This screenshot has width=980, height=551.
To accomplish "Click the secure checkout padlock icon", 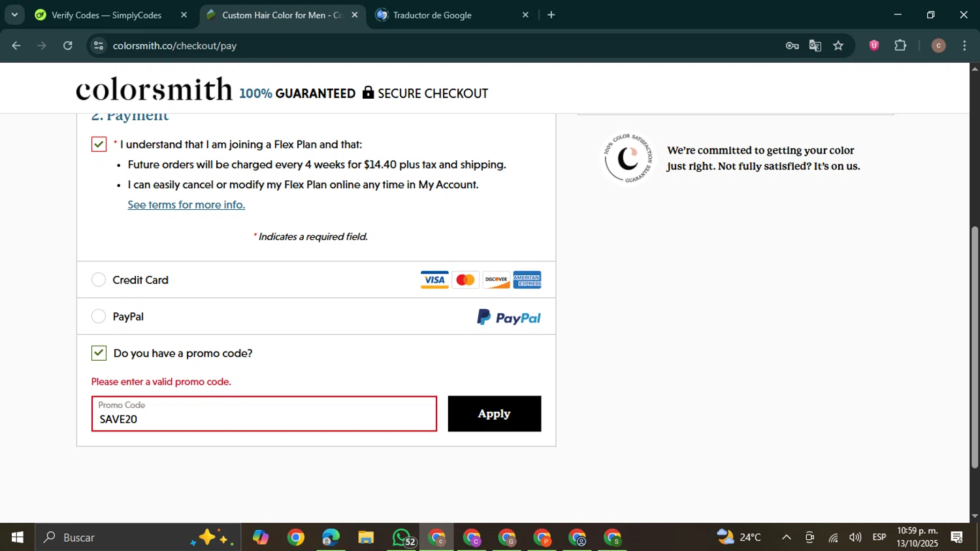I will pos(368,92).
